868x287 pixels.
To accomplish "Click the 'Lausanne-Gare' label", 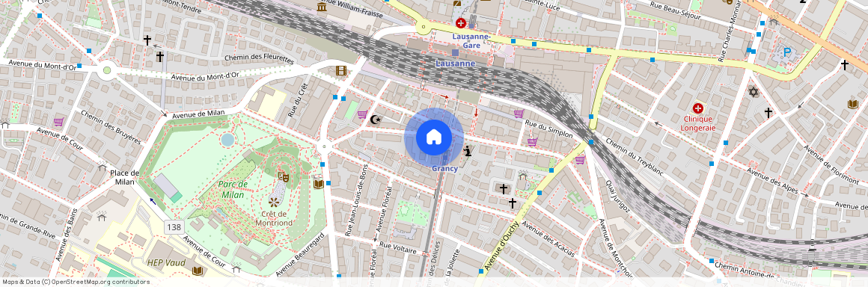I will pos(471,41).
